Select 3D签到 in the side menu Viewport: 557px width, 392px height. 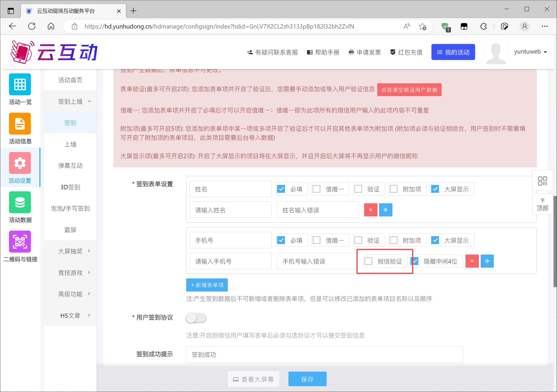coord(70,187)
